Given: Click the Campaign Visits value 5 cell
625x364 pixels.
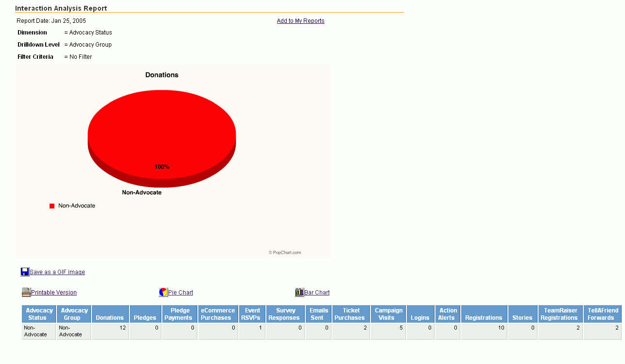Looking at the screenshot, I should 388,331.
